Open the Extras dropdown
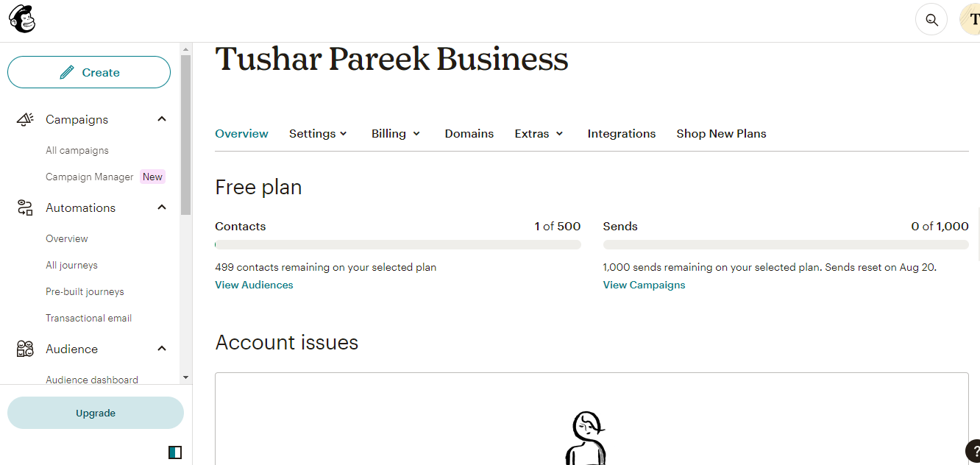This screenshot has width=980, height=465. pyautogui.click(x=539, y=134)
